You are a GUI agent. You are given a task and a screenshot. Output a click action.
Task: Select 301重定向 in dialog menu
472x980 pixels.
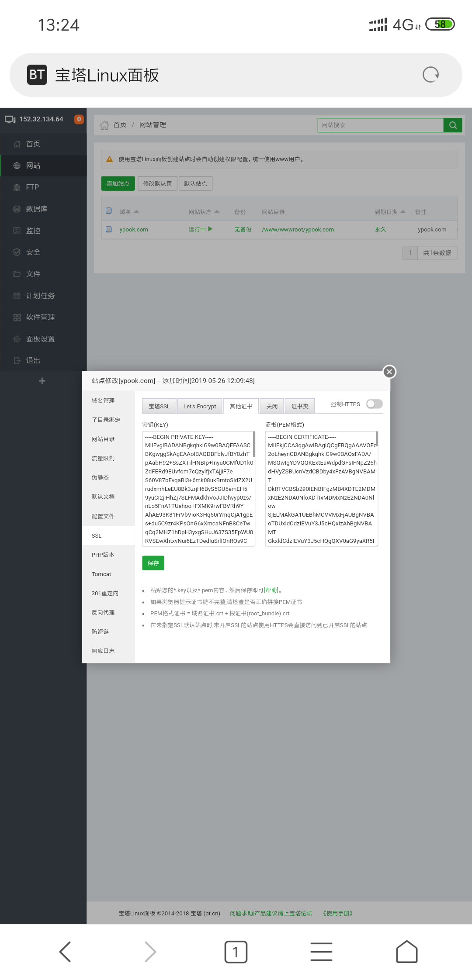(108, 593)
